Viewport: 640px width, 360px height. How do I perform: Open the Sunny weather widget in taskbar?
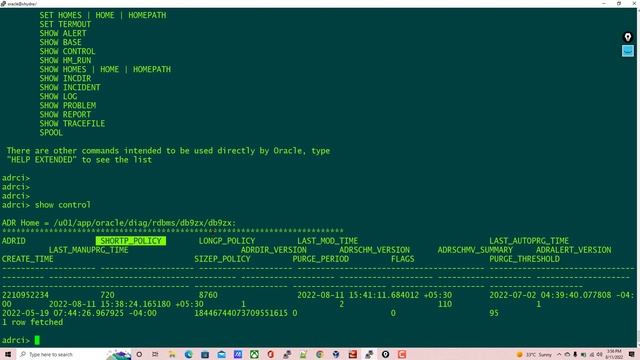click(534, 354)
